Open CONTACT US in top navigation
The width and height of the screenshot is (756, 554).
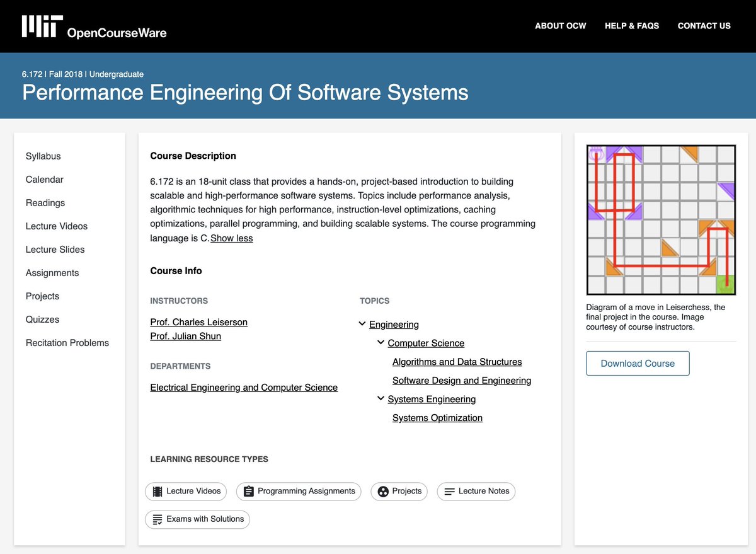click(x=704, y=26)
